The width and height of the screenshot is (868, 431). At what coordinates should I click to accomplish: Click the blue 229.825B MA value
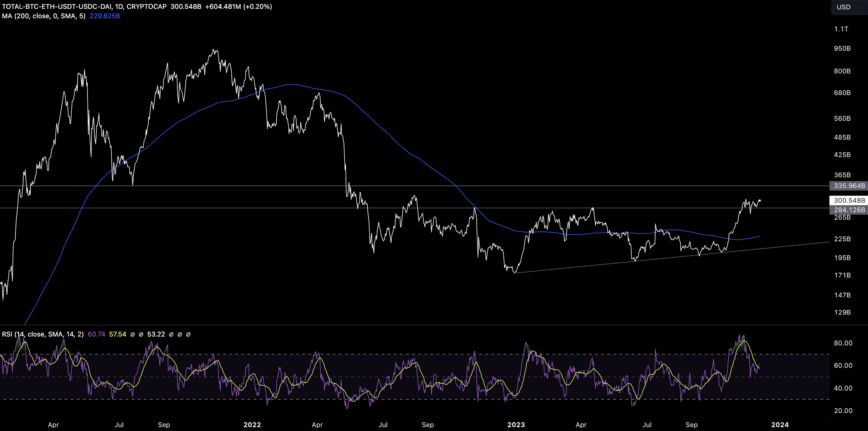pyautogui.click(x=104, y=16)
